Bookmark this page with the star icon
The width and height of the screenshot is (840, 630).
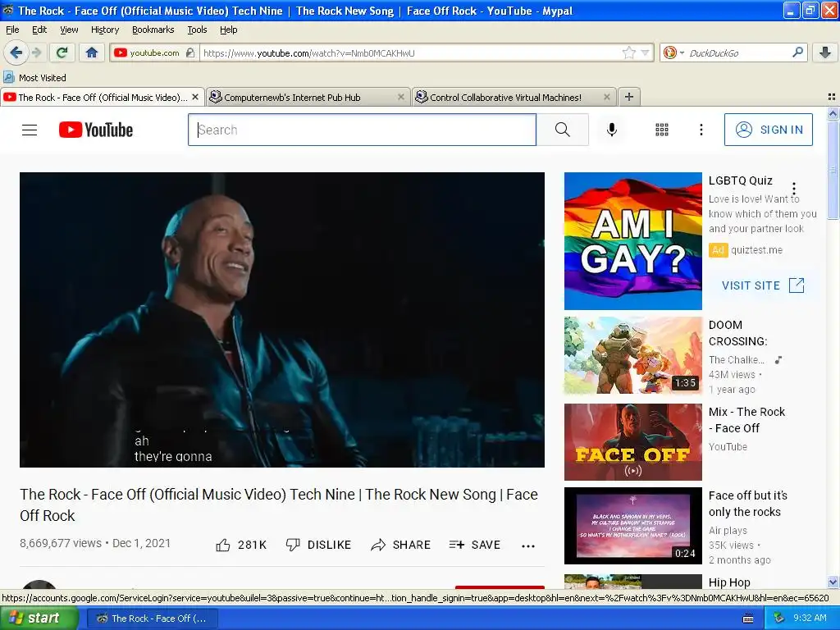pyautogui.click(x=628, y=52)
